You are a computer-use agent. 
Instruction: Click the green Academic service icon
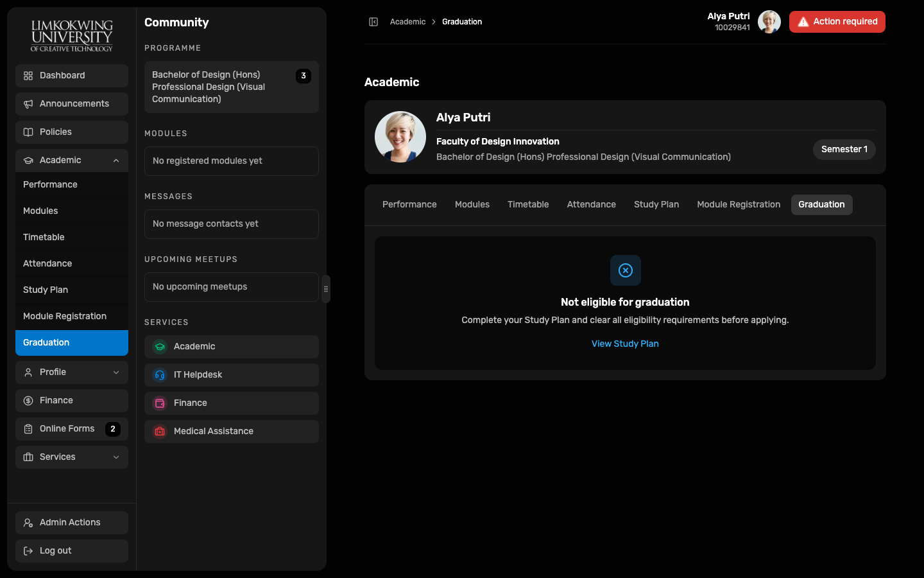(160, 347)
